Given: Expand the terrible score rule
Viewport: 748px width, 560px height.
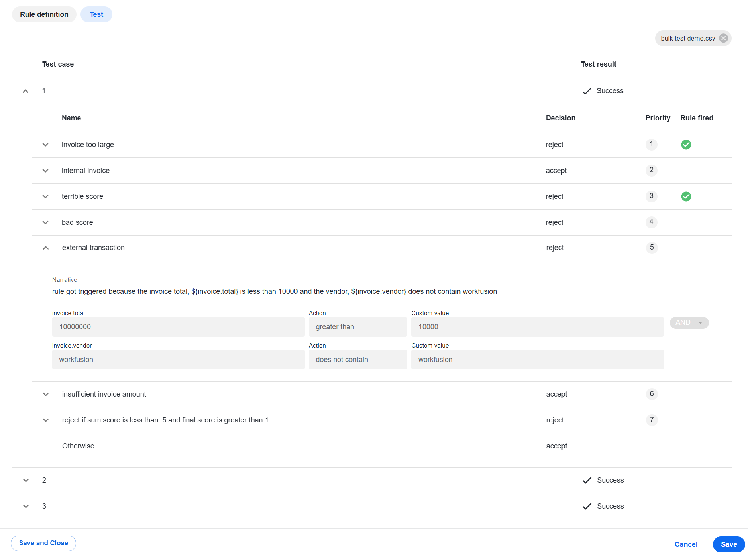Looking at the screenshot, I should pos(45,196).
